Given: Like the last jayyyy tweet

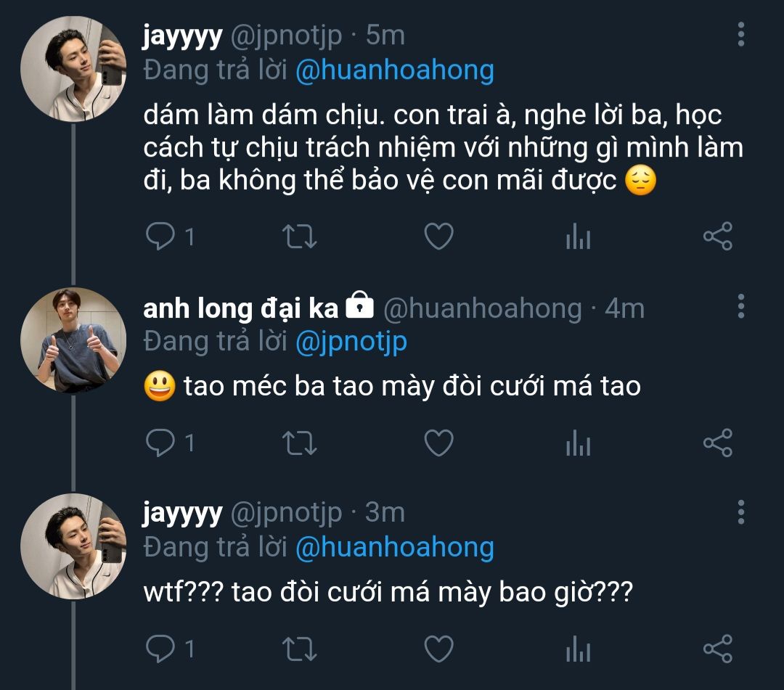Looking at the screenshot, I should 438,649.
